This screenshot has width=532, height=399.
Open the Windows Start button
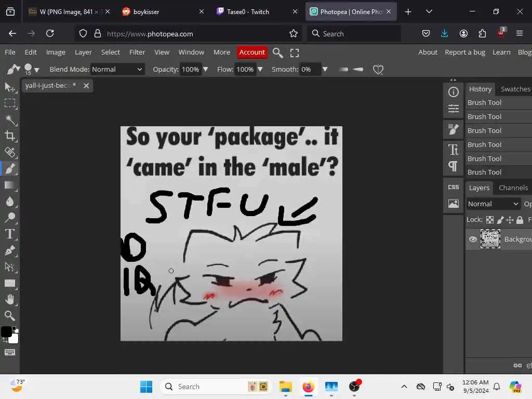(x=146, y=387)
